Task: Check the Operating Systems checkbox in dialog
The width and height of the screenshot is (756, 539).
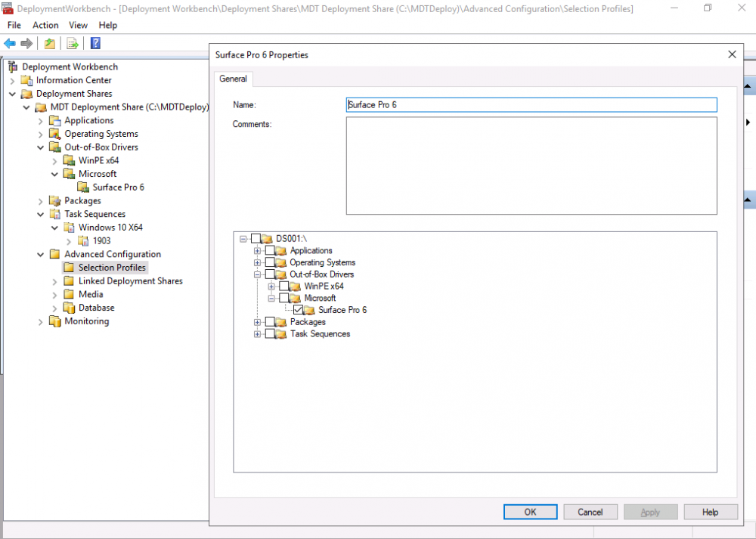Action: [x=270, y=262]
